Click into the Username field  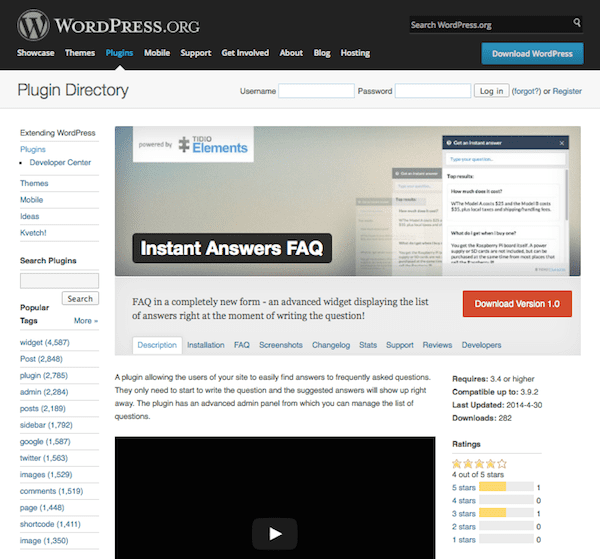pos(316,91)
